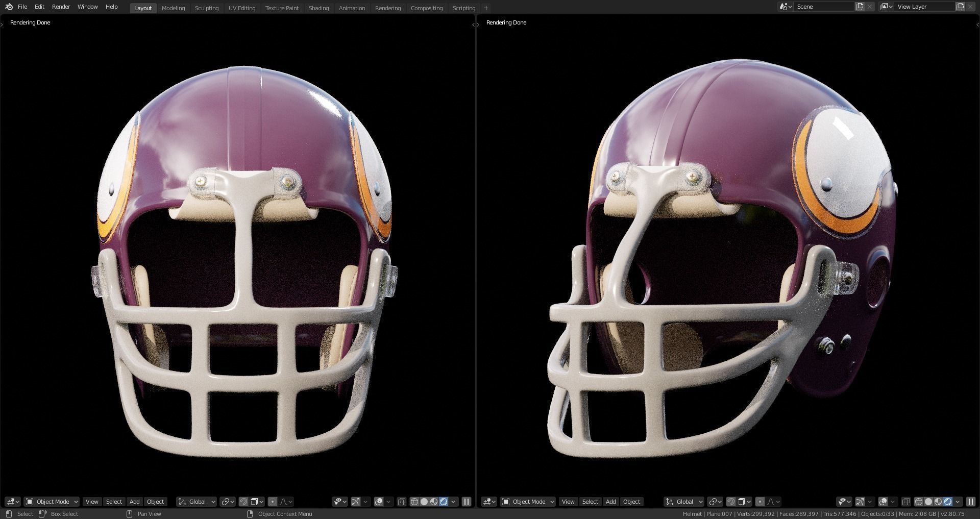Click the new scene icon beside Scene

[860, 7]
